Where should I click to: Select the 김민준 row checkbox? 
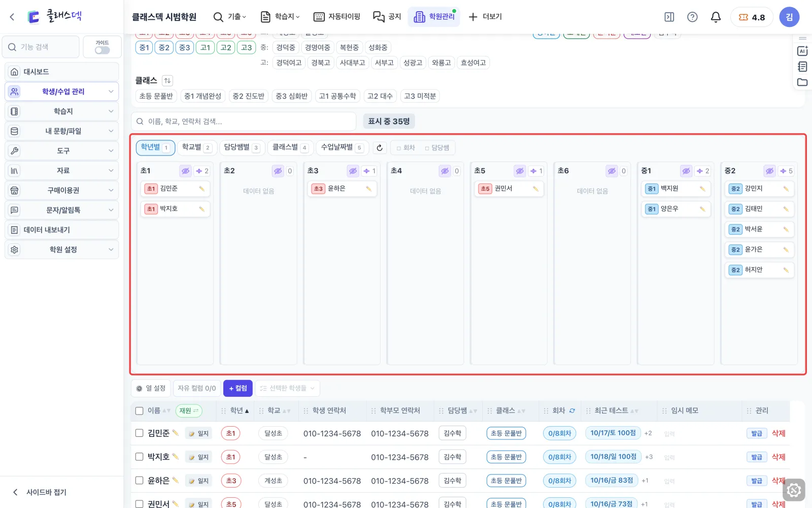(140, 433)
